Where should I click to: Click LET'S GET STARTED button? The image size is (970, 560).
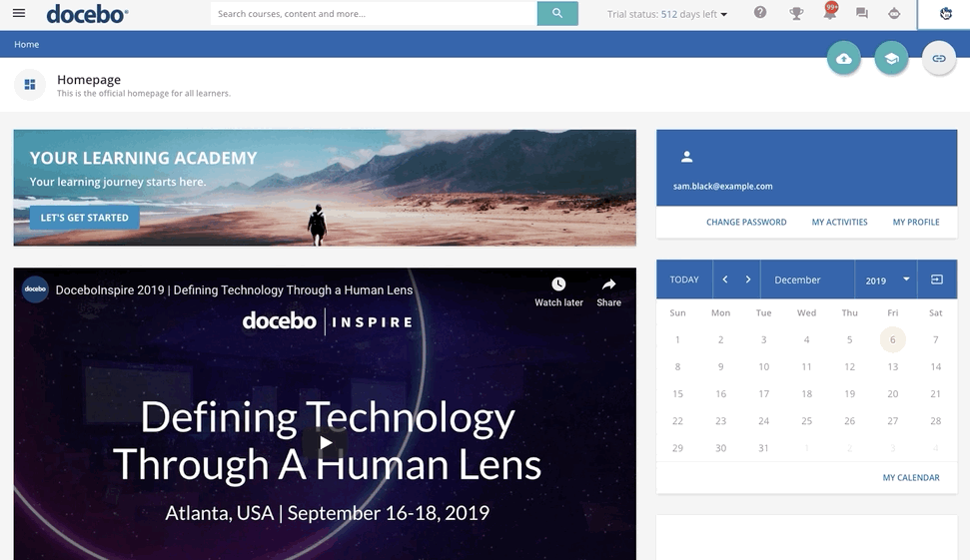85,218
